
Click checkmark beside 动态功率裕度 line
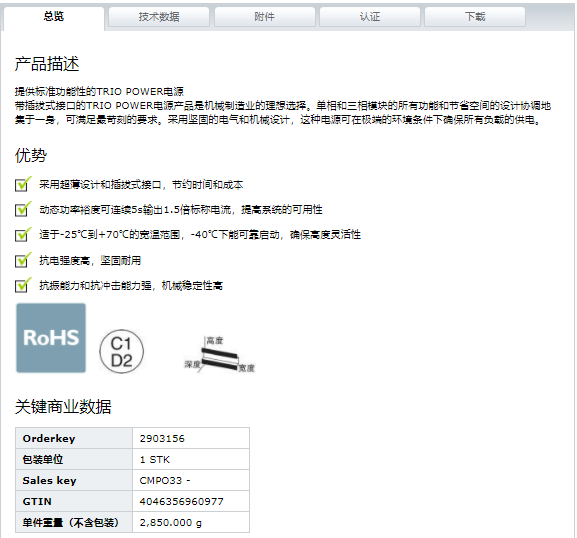23,209
